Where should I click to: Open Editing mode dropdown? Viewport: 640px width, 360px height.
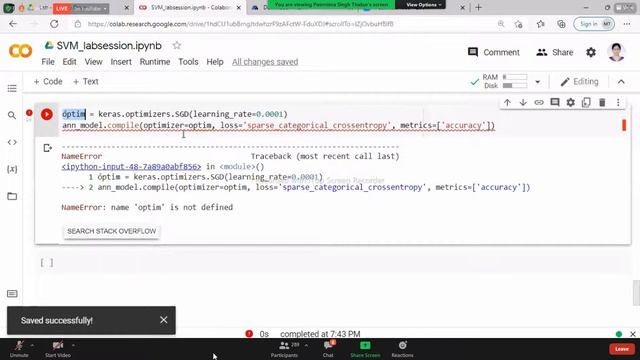pyautogui.click(x=580, y=82)
